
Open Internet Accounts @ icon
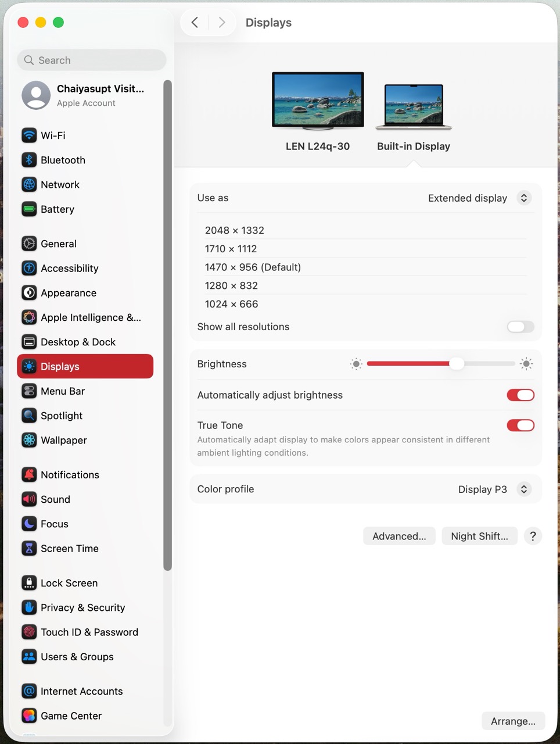click(x=29, y=691)
